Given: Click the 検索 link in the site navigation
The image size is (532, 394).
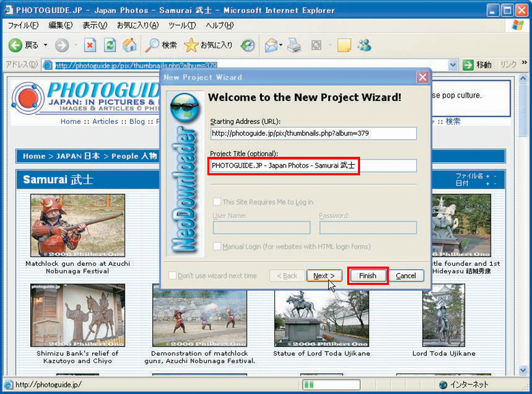Looking at the screenshot, I should pyautogui.click(x=453, y=121).
